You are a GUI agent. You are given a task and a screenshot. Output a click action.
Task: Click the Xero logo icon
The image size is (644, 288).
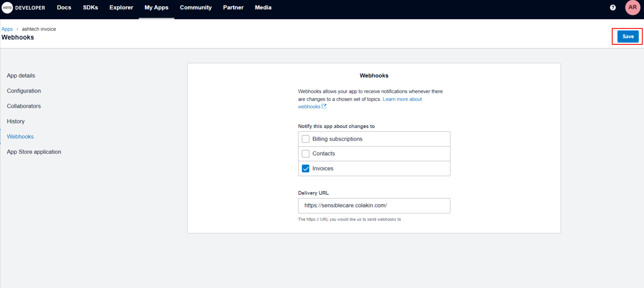click(x=7, y=7)
